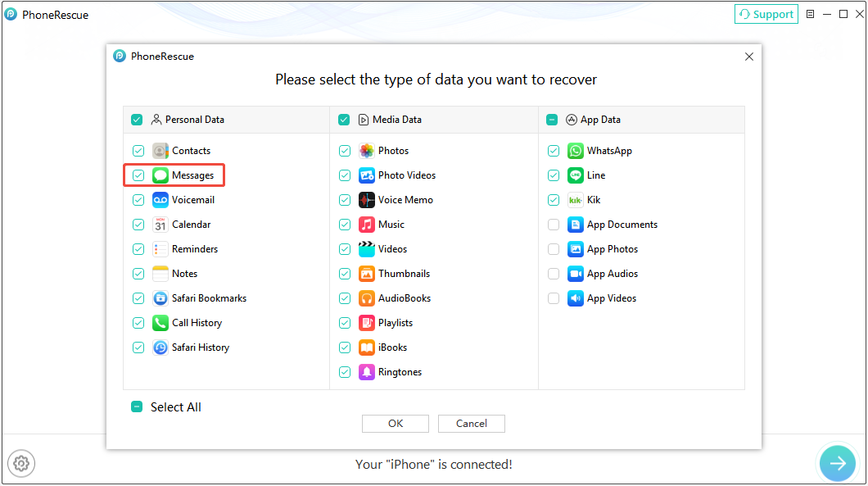
Task: Uncheck the Contacts checkbox
Action: (138, 151)
